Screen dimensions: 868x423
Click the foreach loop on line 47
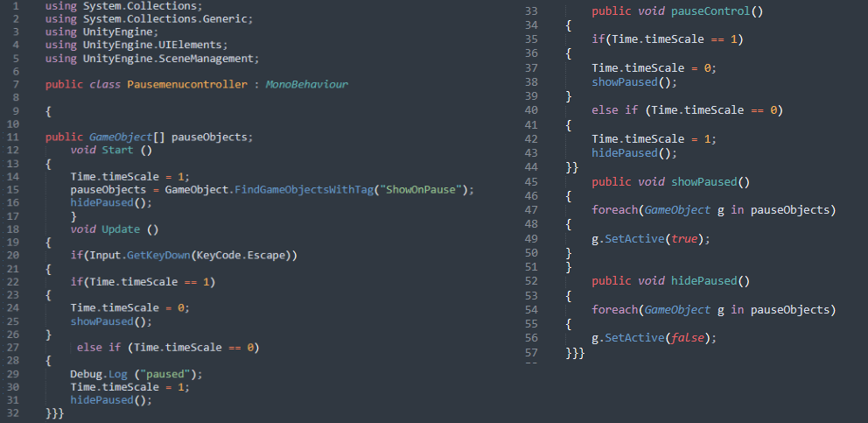tap(713, 210)
